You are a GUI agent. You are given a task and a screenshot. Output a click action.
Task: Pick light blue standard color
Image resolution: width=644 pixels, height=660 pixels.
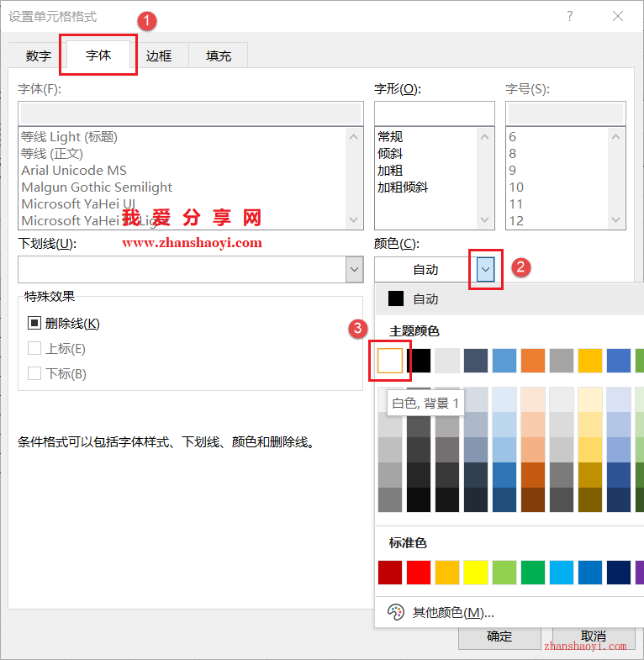pyautogui.click(x=562, y=573)
